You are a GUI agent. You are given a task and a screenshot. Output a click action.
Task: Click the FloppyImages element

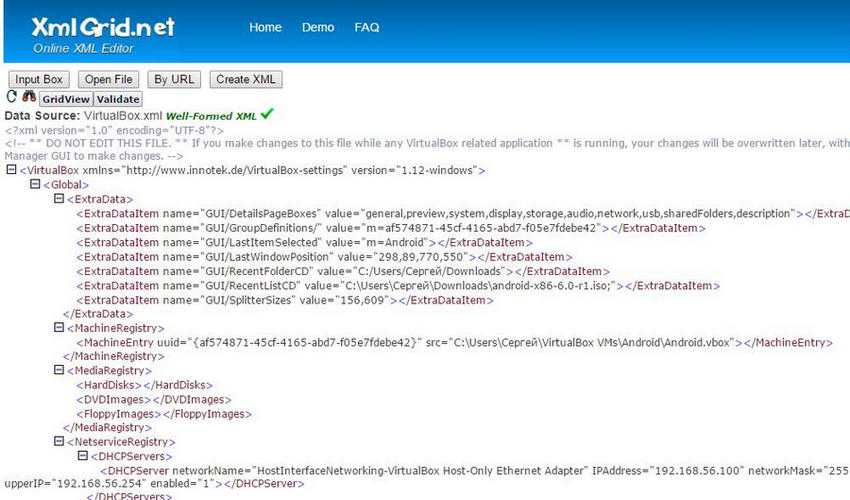click(x=164, y=414)
